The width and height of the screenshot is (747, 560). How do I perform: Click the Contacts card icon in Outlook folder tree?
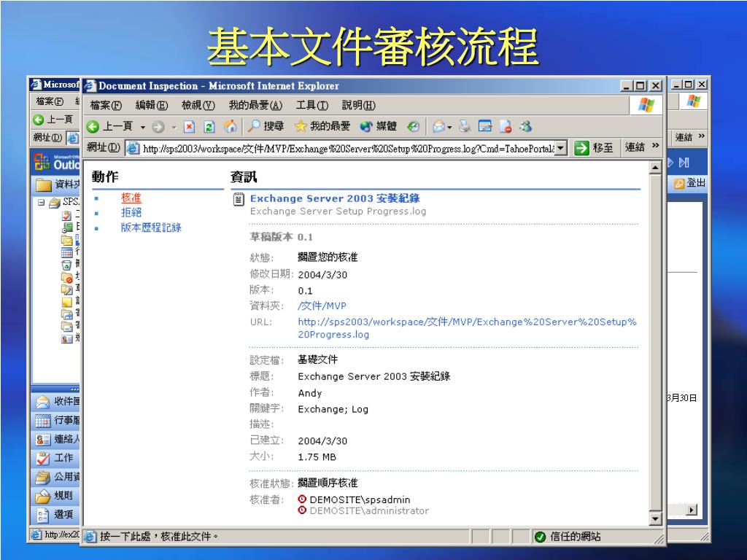(x=66, y=339)
